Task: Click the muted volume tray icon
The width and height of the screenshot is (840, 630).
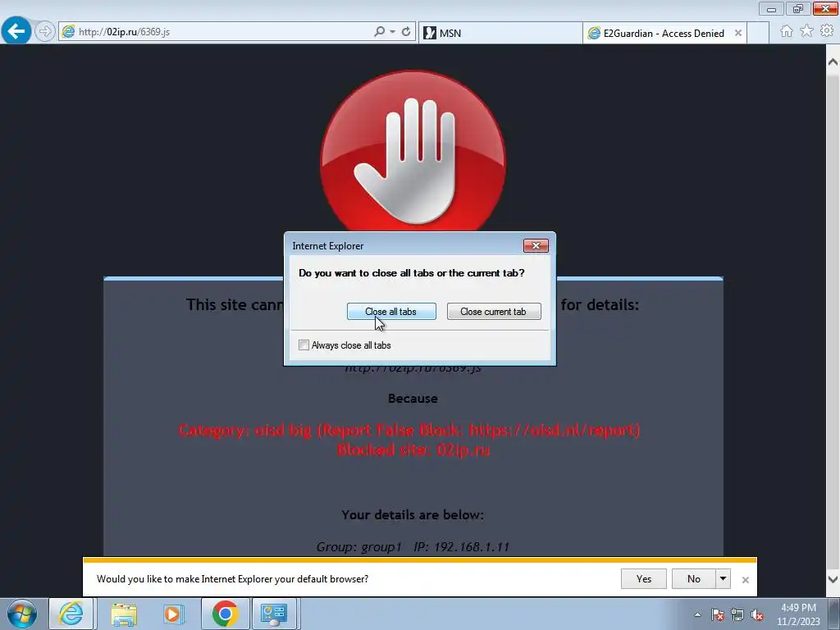Action: click(x=757, y=614)
